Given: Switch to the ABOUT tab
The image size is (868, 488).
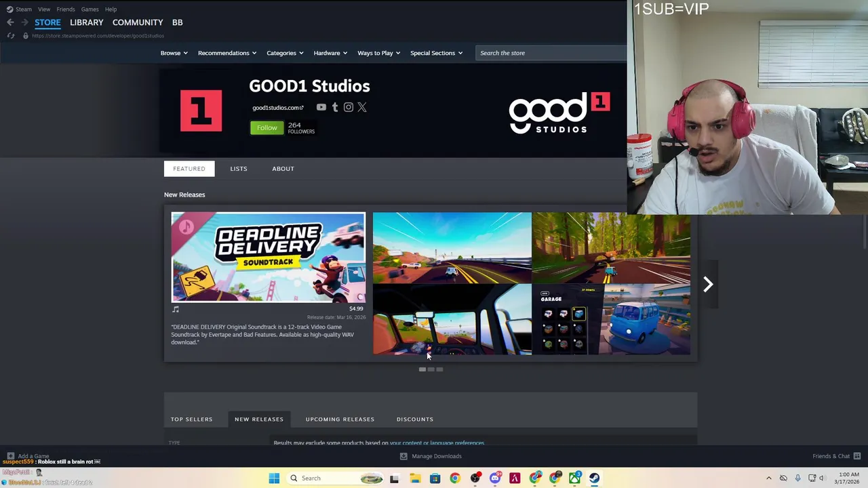Looking at the screenshot, I should click(283, 169).
